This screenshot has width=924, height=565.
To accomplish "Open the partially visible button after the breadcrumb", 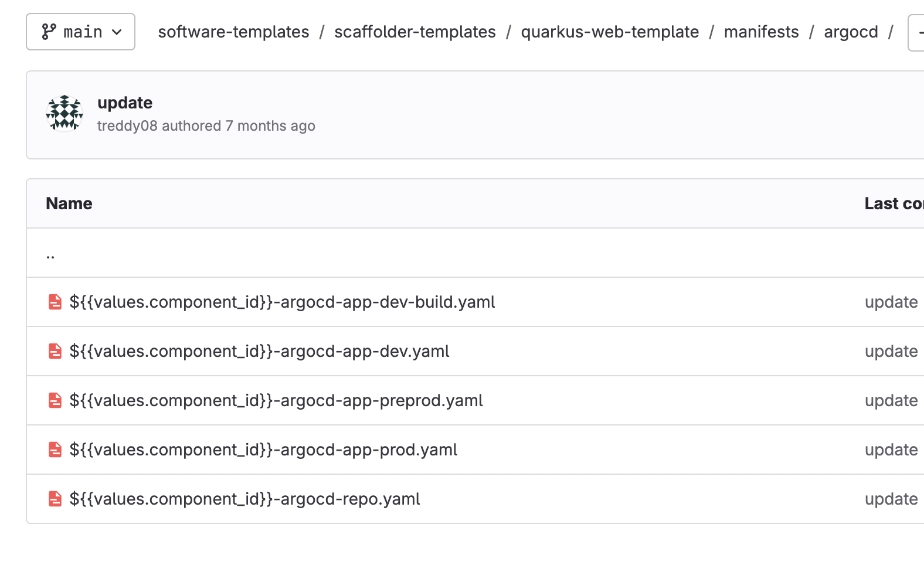I will click(x=916, y=33).
